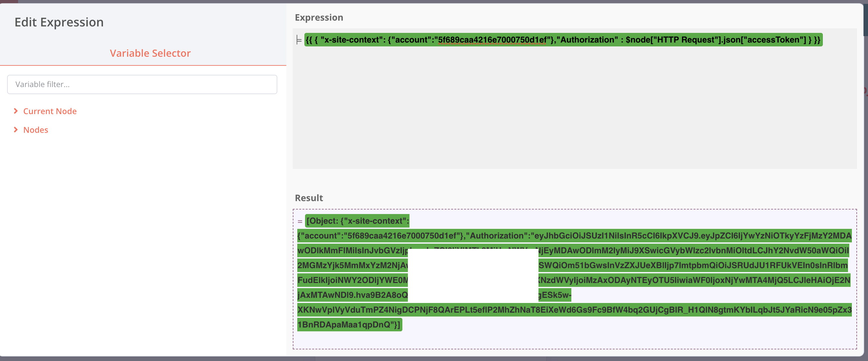Image resolution: width=868 pixels, height=361 pixels.
Task: Click the Expression section heading
Action: pyautogui.click(x=319, y=17)
